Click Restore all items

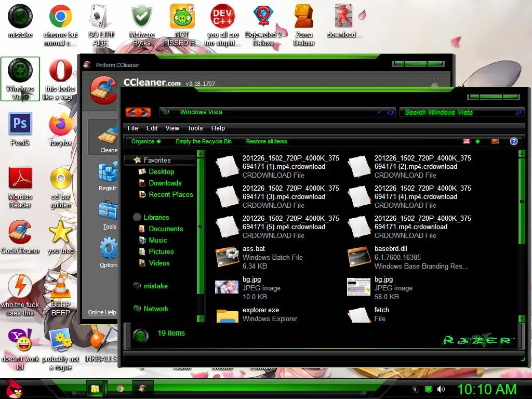267,141
